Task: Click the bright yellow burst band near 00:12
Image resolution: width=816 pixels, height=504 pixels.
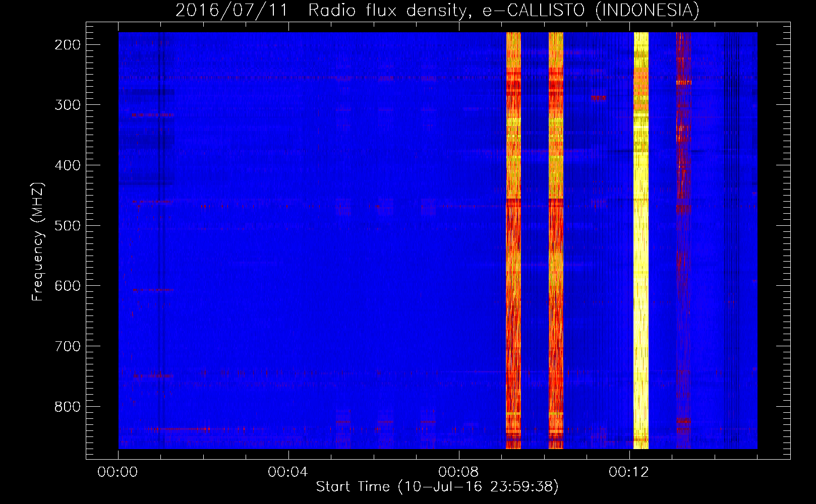Action: tap(641, 240)
